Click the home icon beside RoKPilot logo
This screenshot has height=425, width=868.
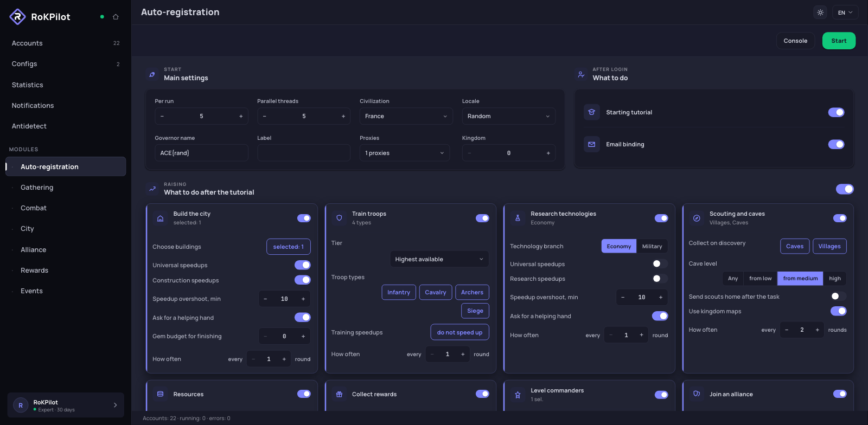click(116, 17)
